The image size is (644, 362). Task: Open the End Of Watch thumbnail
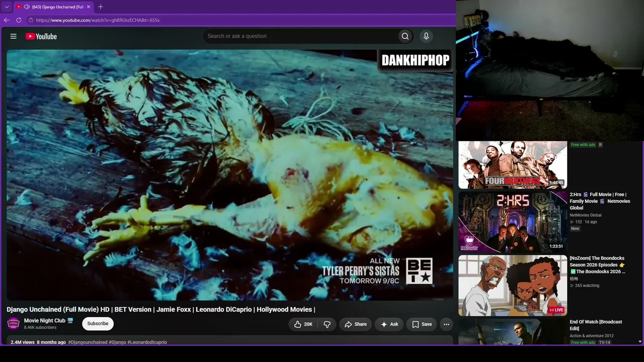pos(513,332)
